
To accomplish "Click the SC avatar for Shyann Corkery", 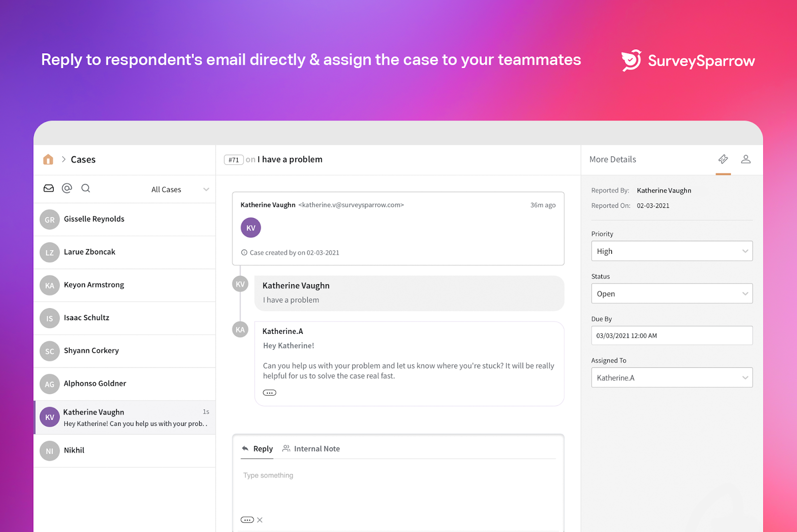I will coord(50,351).
